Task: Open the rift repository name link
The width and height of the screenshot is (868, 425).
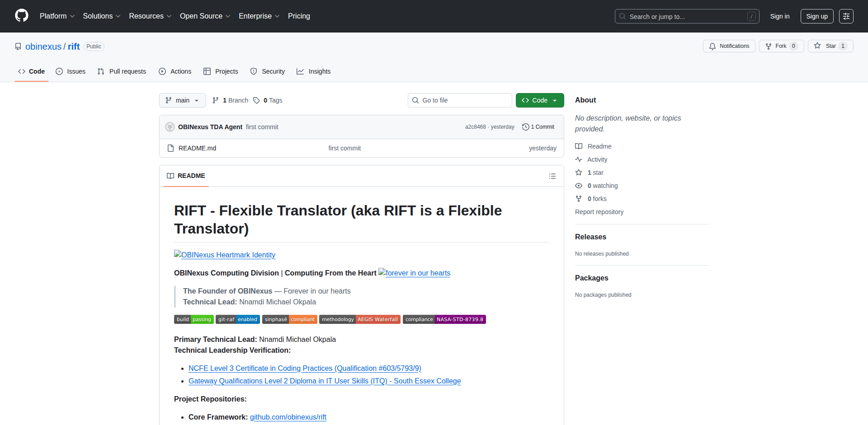Action: point(74,47)
